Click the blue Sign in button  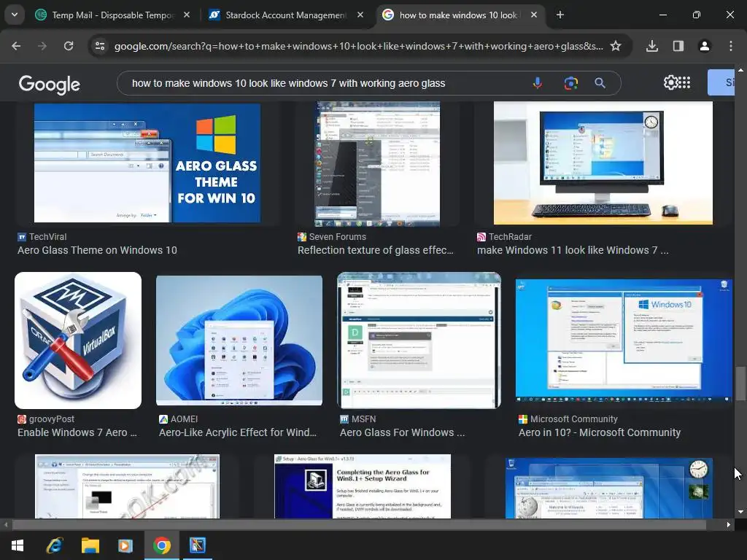pyautogui.click(x=721, y=82)
